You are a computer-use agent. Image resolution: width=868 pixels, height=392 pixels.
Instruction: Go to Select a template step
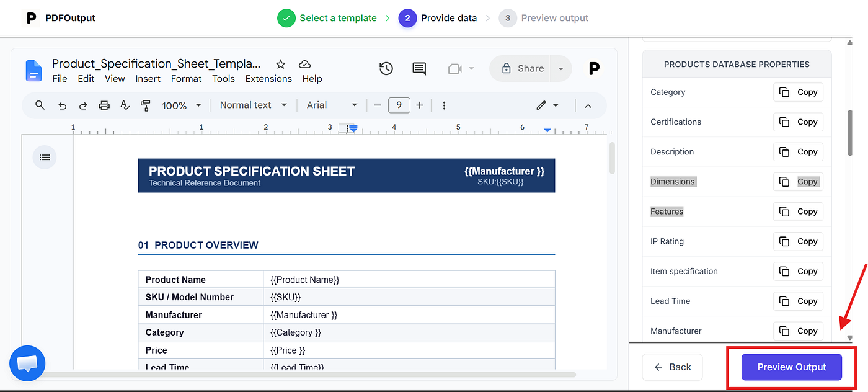(x=327, y=18)
